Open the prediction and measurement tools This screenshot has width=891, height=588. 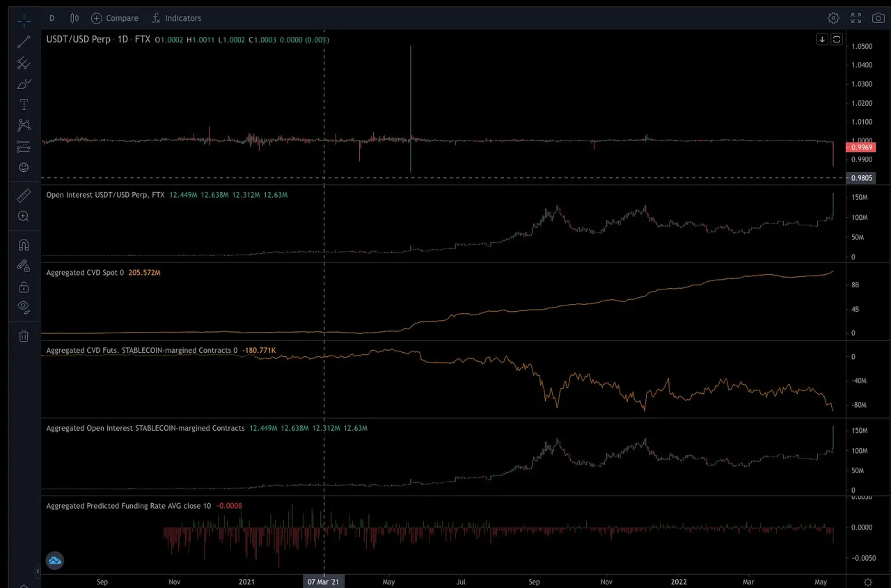pos(24,147)
